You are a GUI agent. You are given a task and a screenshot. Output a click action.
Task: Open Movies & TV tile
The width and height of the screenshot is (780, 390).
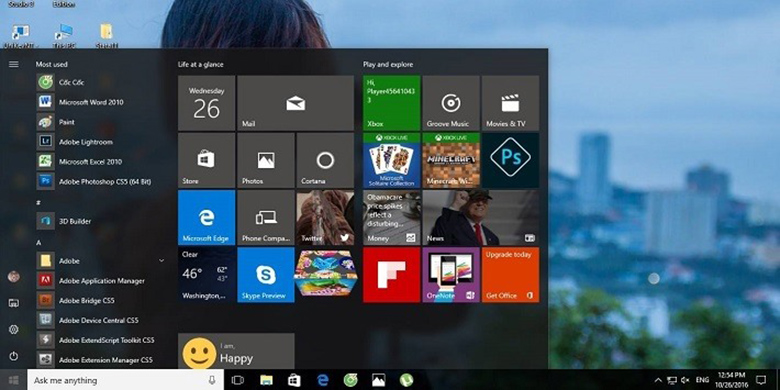(x=510, y=103)
